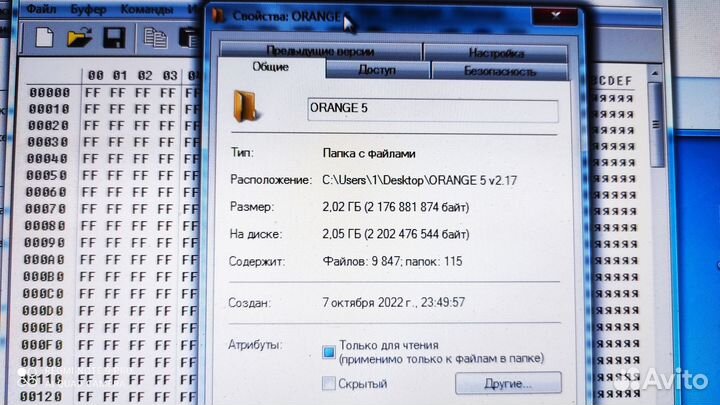Open the Буфер menu
This screenshot has height=405, width=720.
pos(88,9)
